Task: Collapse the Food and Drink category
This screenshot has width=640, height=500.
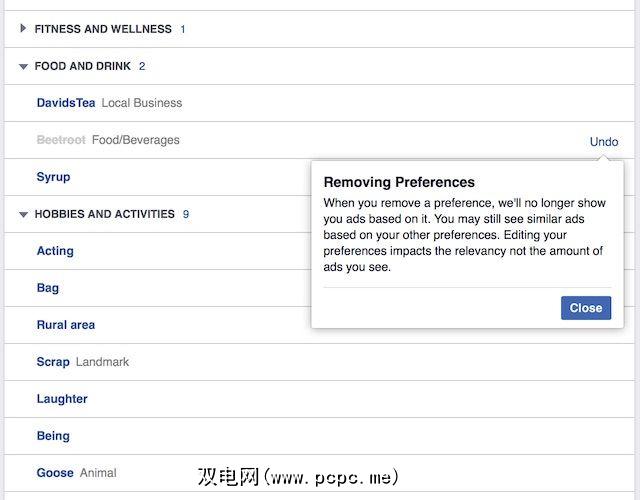Action: 23,66
